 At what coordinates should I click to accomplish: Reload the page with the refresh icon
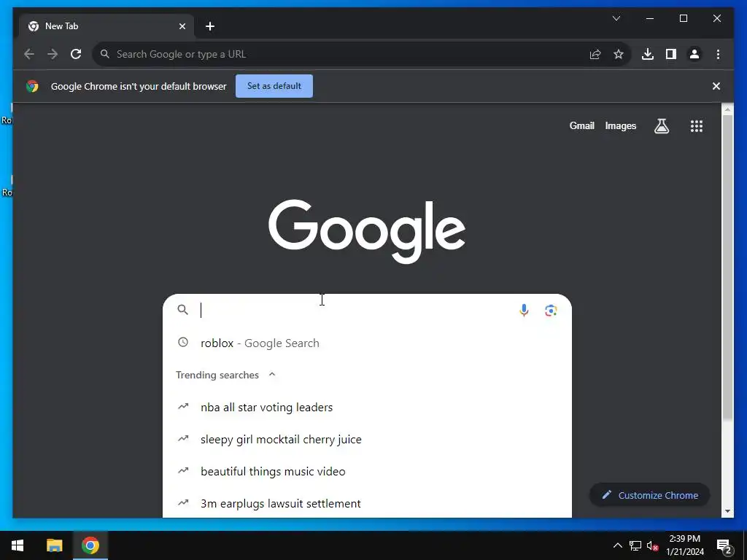pyautogui.click(x=76, y=54)
